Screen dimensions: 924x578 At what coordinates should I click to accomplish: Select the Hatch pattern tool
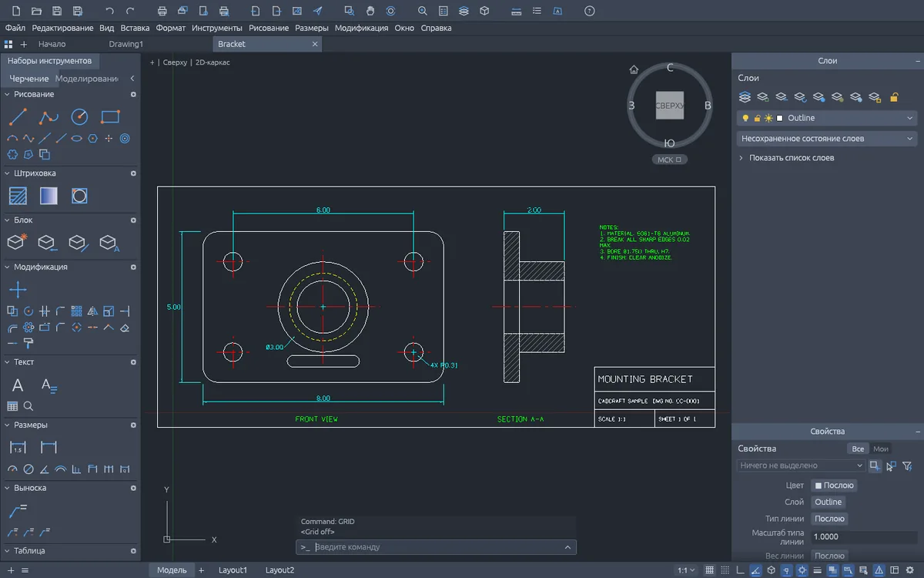click(18, 196)
